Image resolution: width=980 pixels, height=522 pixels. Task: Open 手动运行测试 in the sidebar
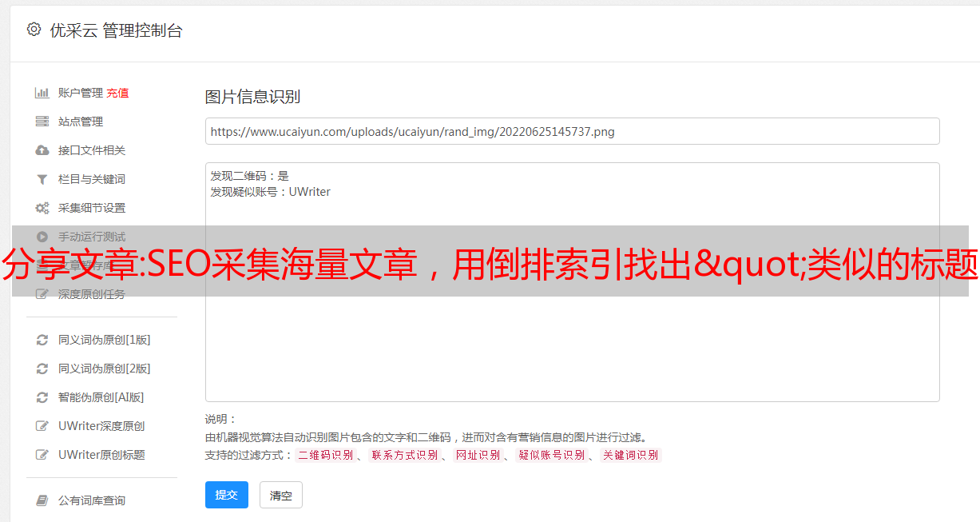coord(92,237)
